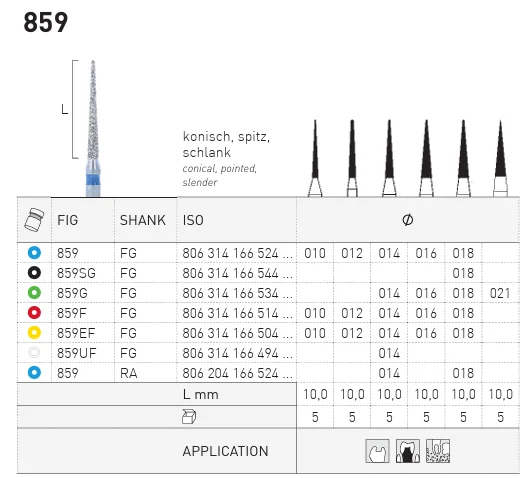Click the third, speckled application icon
This screenshot has width=526, height=478.
(438, 451)
